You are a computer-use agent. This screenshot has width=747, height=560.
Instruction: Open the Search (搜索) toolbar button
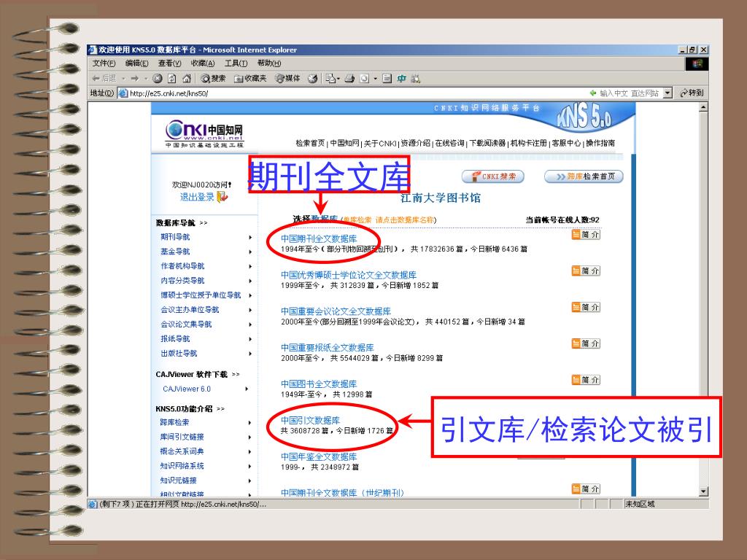coord(213,79)
